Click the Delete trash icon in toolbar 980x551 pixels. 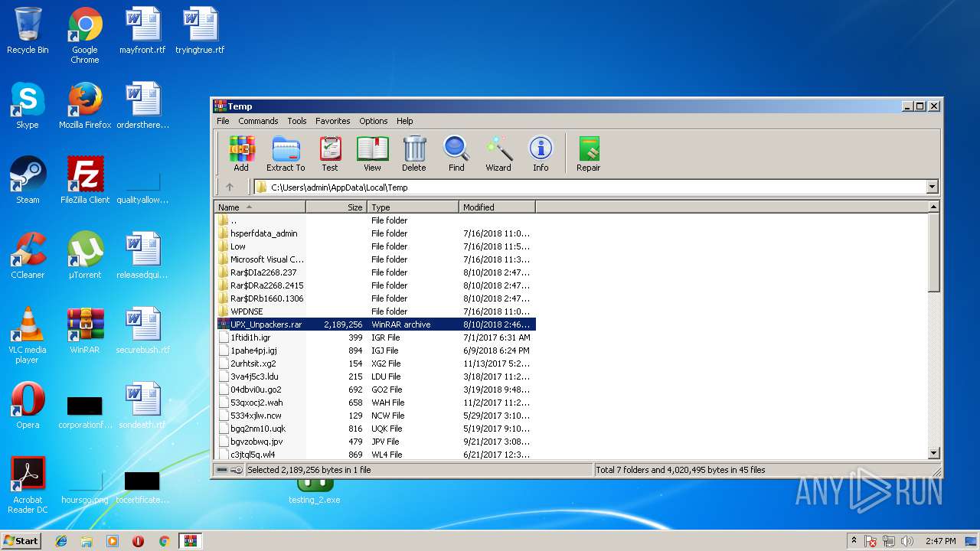point(414,154)
